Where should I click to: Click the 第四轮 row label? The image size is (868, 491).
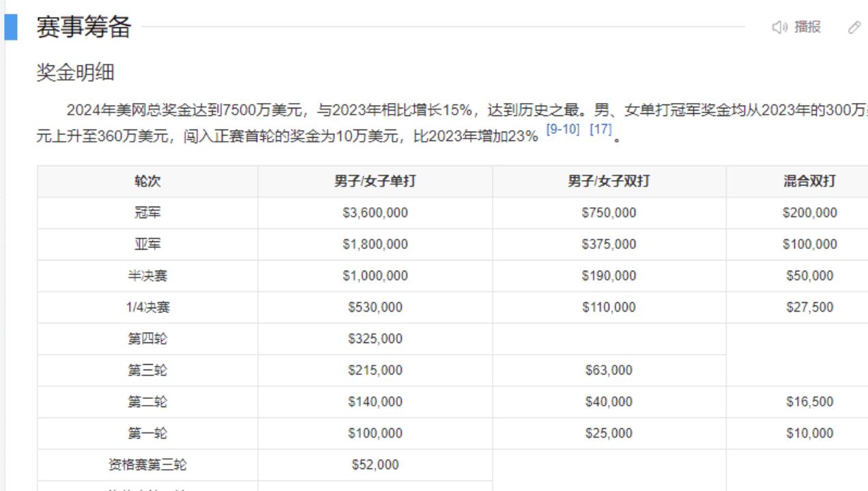tap(147, 339)
